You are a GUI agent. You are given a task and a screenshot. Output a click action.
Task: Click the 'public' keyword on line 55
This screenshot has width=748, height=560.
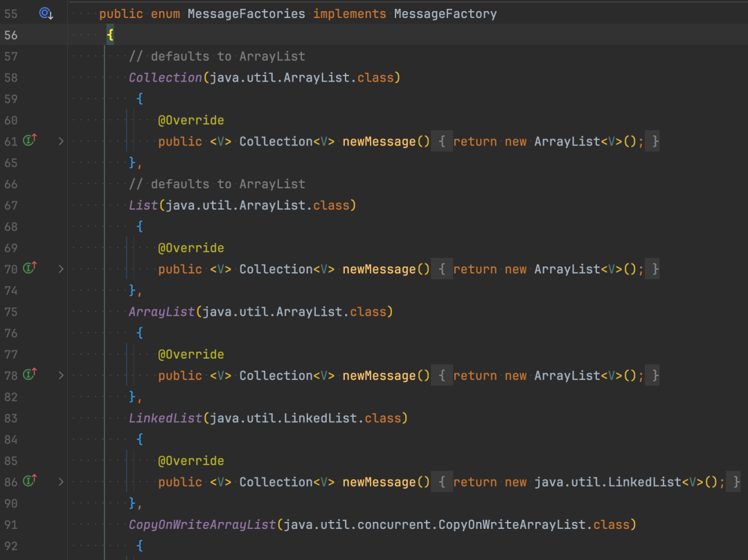121,14
